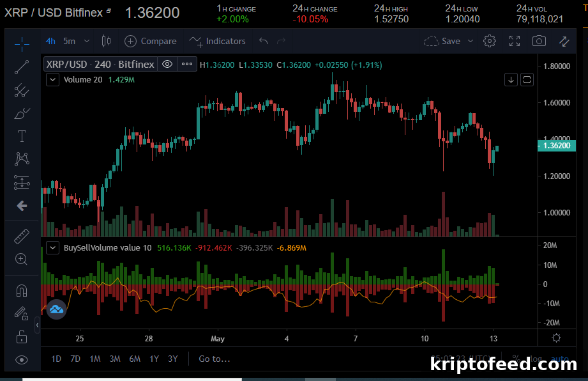Screen dimensions: 588x381
Task: Click the XRP/USD 240 Bitfinex legend title
Action: click(x=100, y=65)
